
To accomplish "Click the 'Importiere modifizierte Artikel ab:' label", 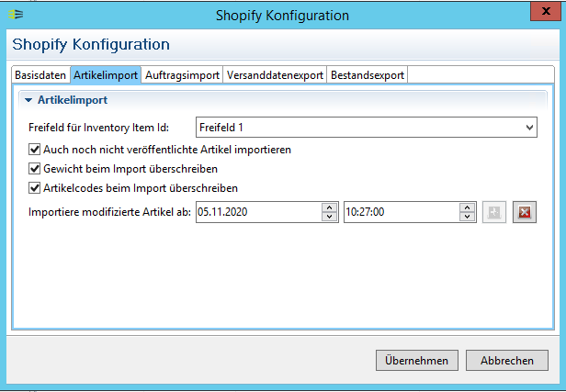I will click(x=109, y=212).
